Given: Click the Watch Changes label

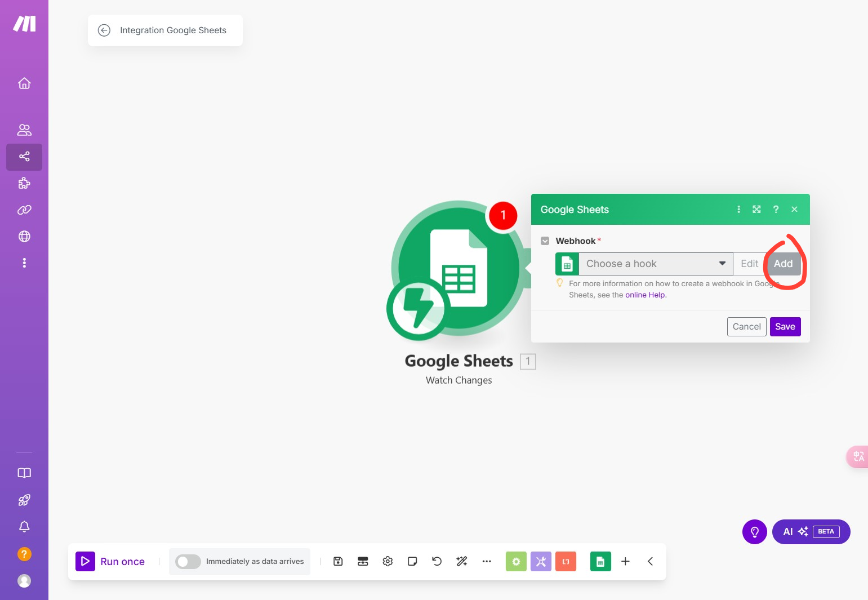Looking at the screenshot, I should pos(459,380).
